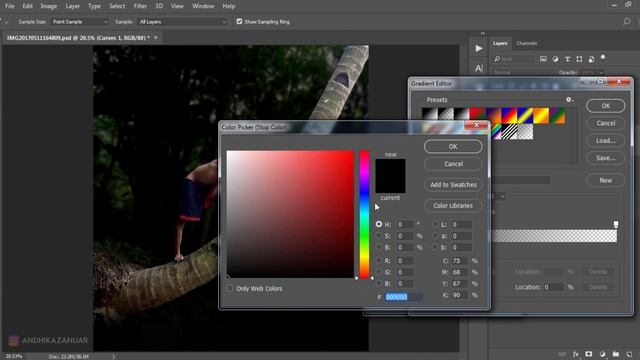Click the layer search kind magnifier icon

497,59
